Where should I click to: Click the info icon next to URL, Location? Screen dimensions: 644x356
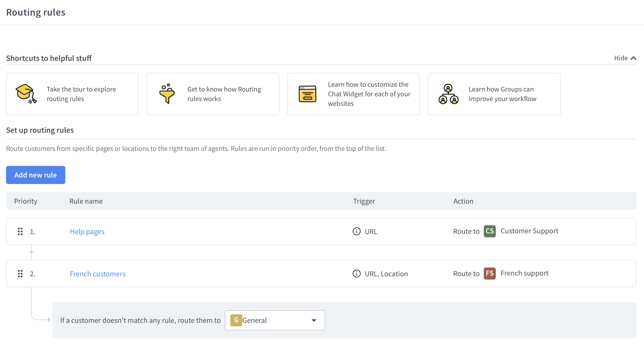point(356,274)
